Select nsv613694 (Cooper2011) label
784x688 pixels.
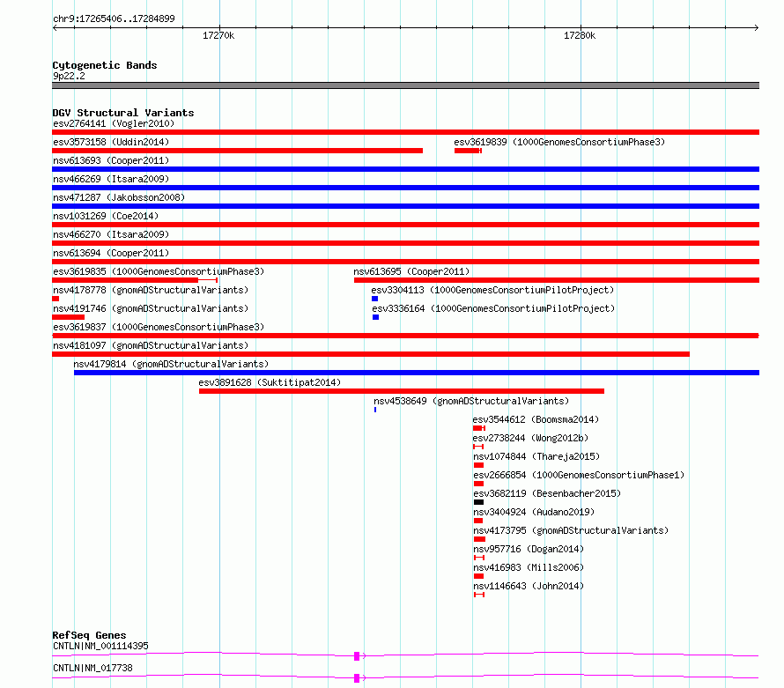(x=111, y=253)
